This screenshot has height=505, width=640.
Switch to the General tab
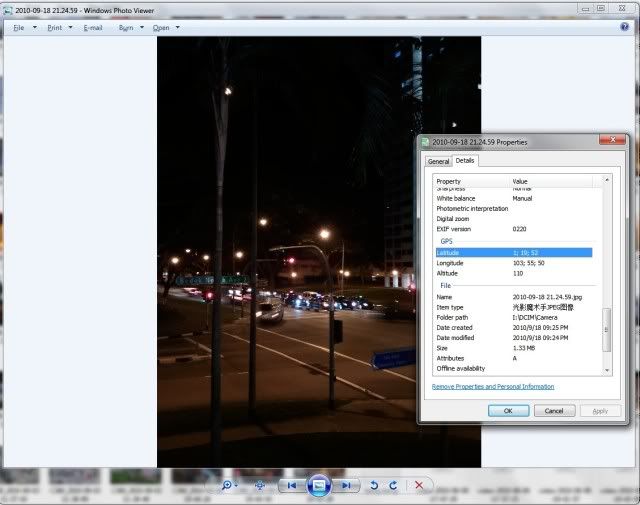tap(438, 161)
